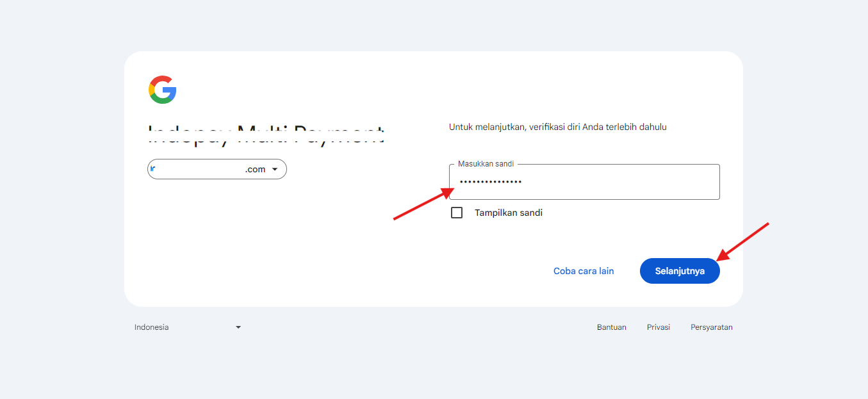The height and width of the screenshot is (399, 868).
Task: Open the Privasi privacy link
Action: [658, 327]
